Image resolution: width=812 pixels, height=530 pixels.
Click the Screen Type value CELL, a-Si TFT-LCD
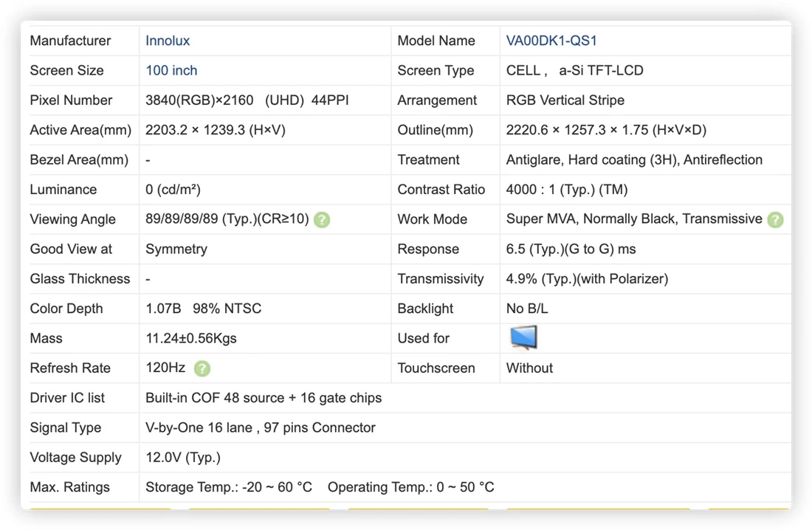(x=574, y=70)
